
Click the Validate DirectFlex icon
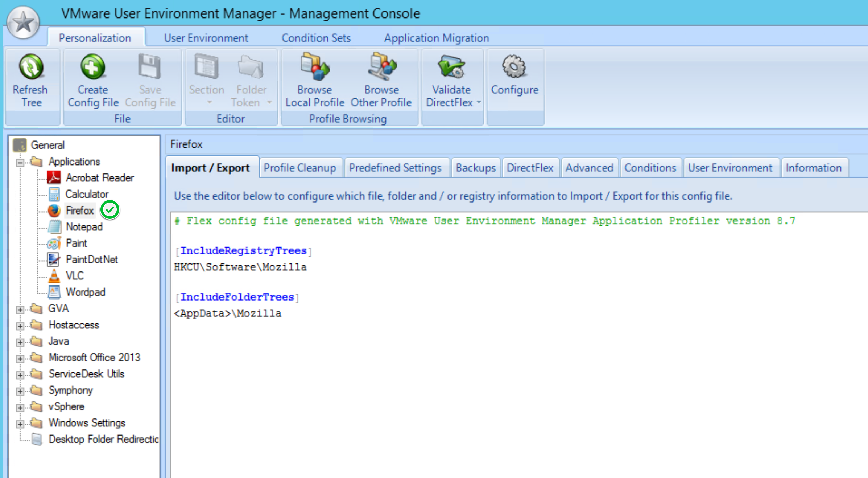[451, 67]
